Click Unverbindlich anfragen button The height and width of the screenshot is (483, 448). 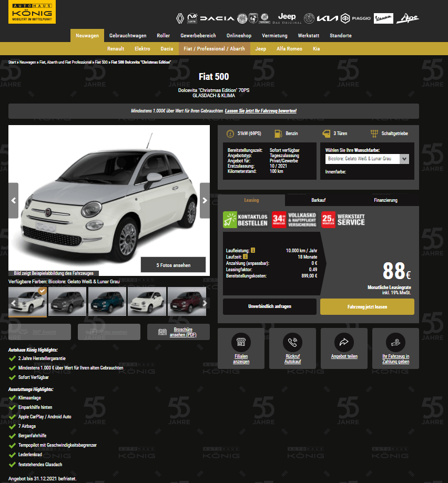point(270,306)
